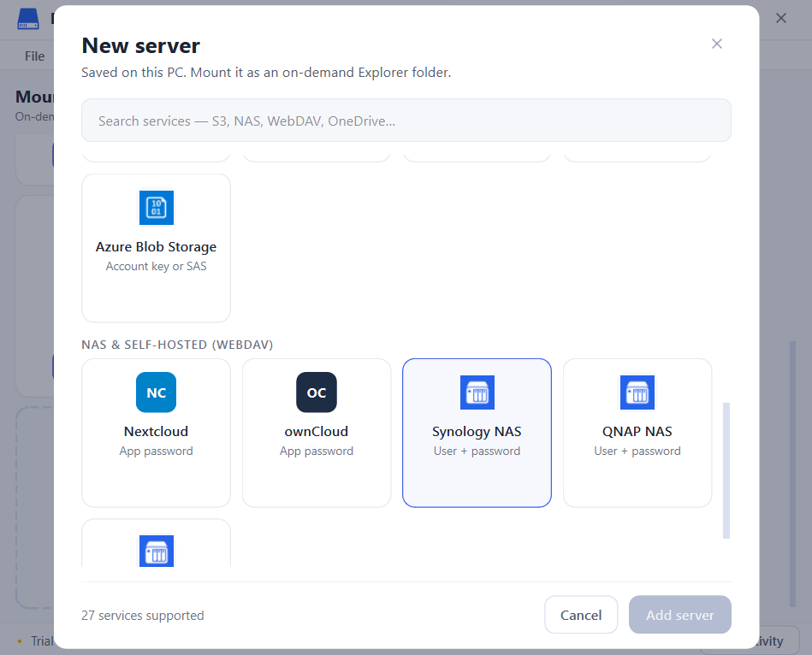This screenshot has width=812, height=655.
Task: Click the Trial status text in background
Action: 41,641
